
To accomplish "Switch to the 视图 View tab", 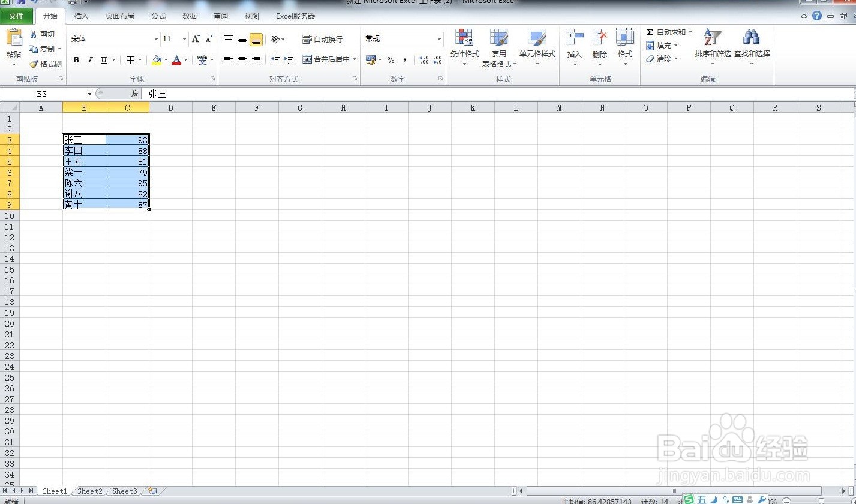I will coord(252,16).
